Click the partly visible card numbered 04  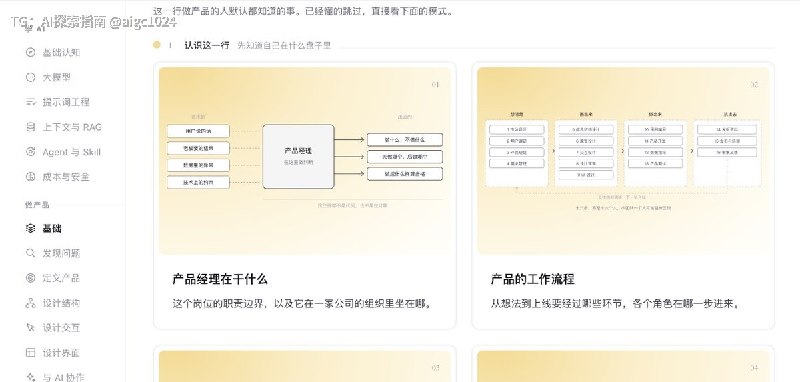[x=622, y=364]
